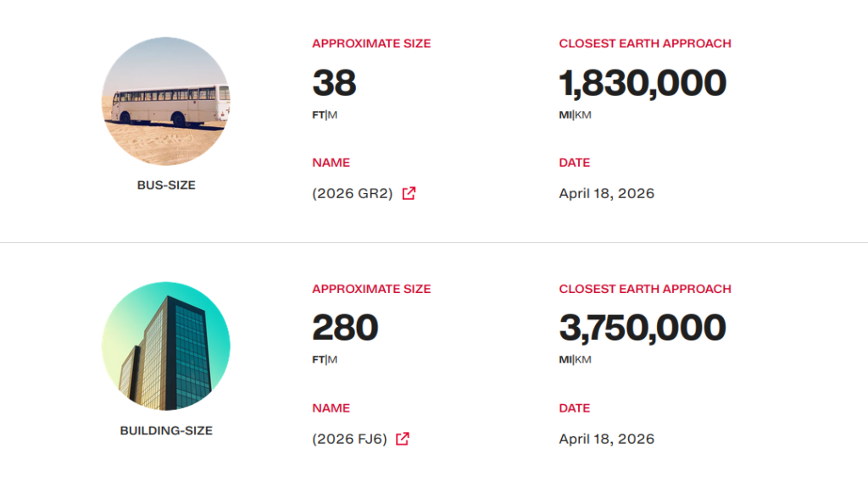Select FT unit under the 280 size

tap(318, 360)
